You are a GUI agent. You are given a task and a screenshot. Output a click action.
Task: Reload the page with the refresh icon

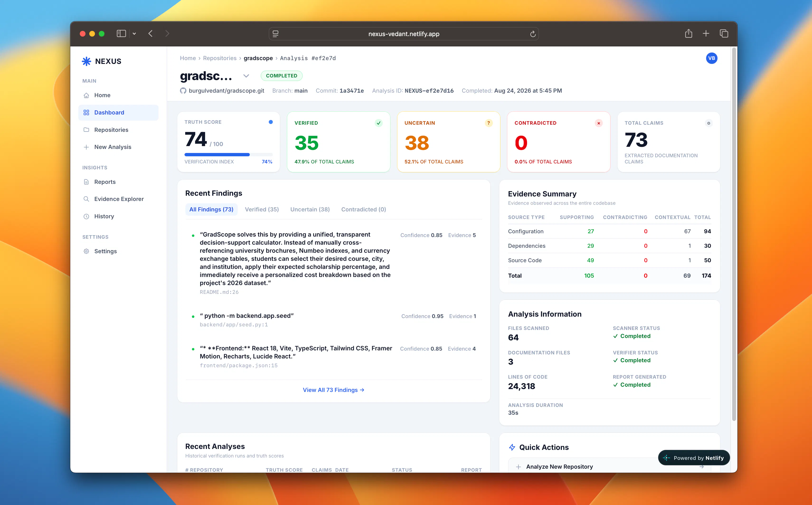(533, 34)
